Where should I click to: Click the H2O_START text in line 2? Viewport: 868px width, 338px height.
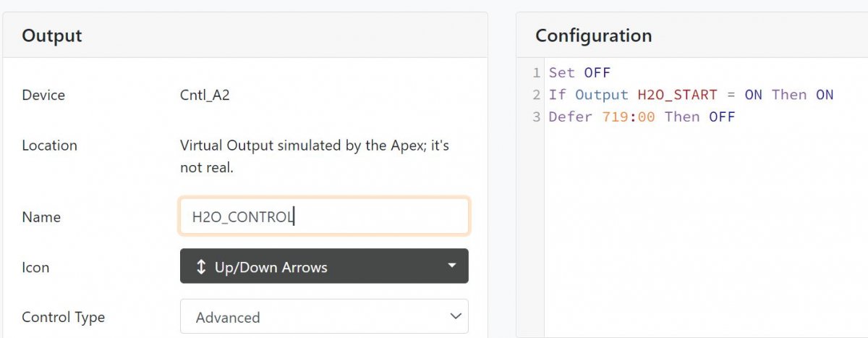click(x=677, y=95)
